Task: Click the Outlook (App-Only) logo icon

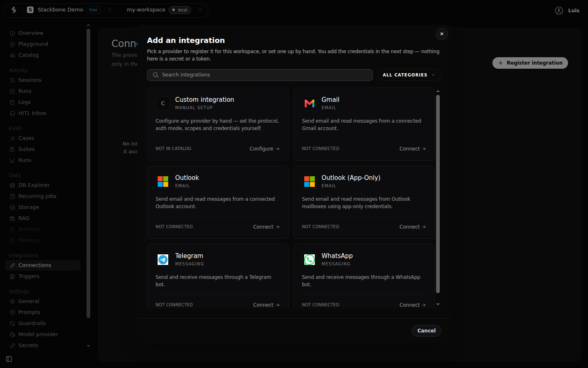Action: coord(310,182)
